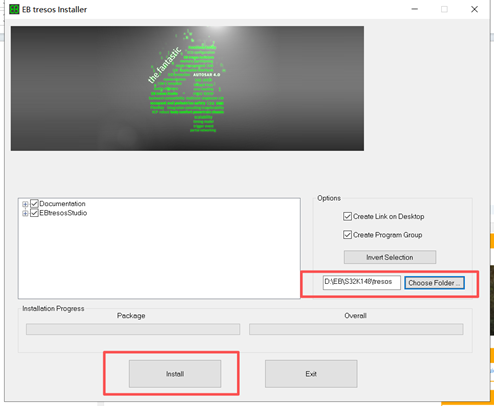Select the Documentation tree item label
This screenshot has width=494, height=406.
pos(62,204)
